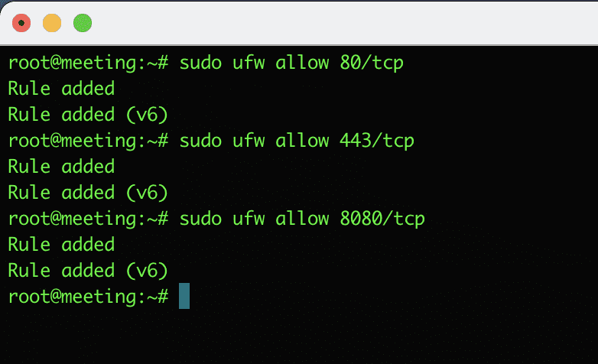The image size is (598, 364).
Task: Click the teal terminal cursor block
Action: point(184,296)
